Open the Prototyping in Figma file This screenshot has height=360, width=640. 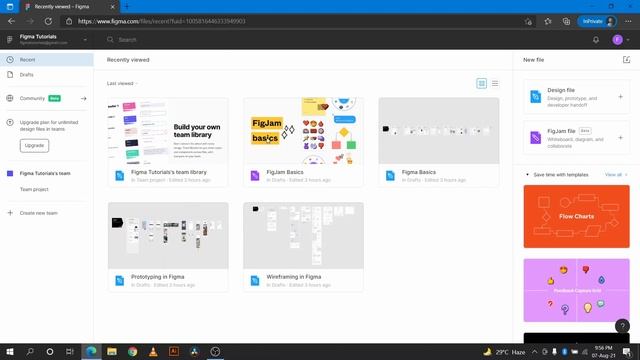168,247
